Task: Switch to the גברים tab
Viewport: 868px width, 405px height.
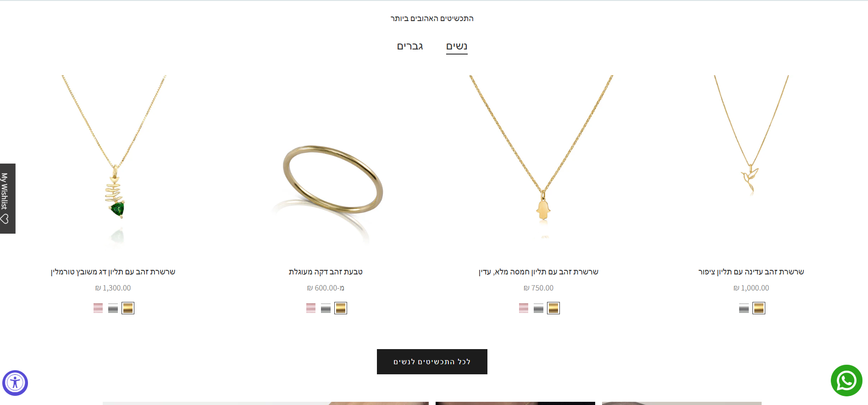Action: click(410, 46)
